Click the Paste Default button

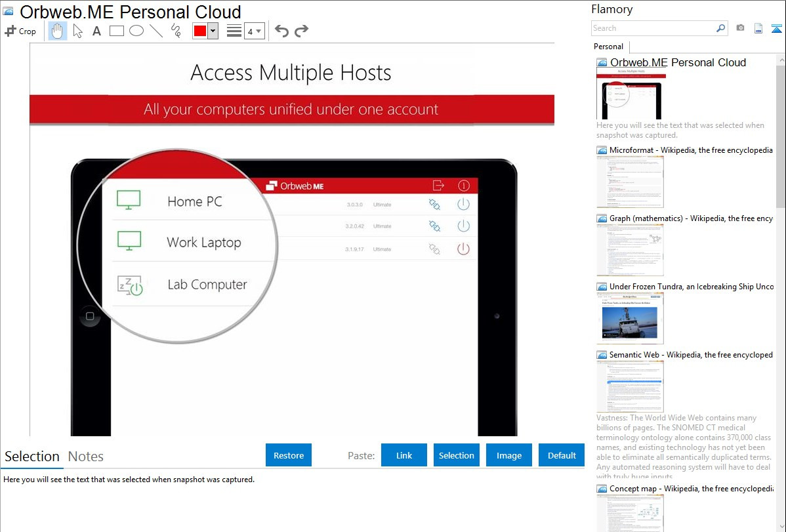pyautogui.click(x=562, y=455)
